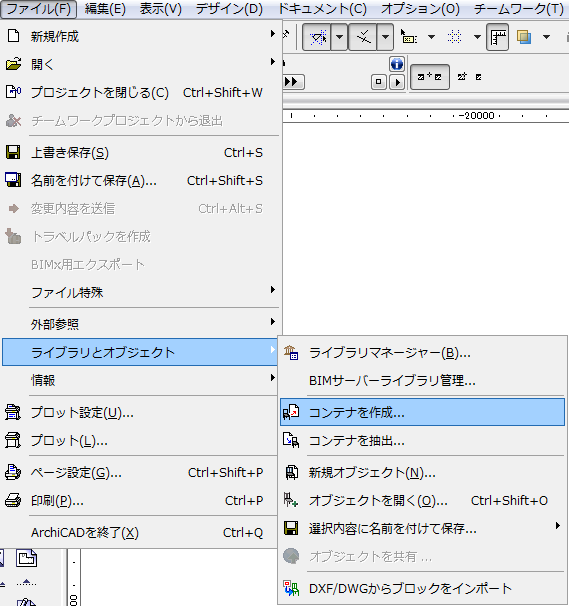Open dropdown arrow beside the grid snap icon
The height and width of the screenshot is (606, 569).
pos(477,37)
